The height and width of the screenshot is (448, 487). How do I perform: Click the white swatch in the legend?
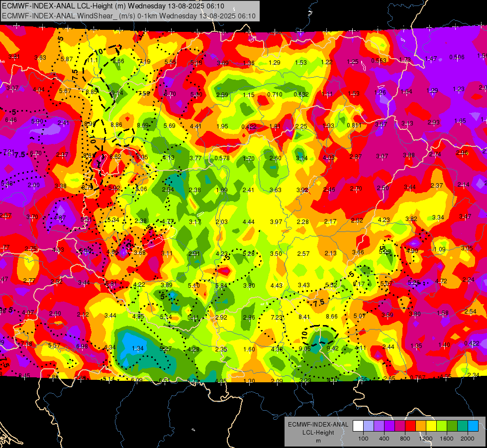click(x=358, y=426)
